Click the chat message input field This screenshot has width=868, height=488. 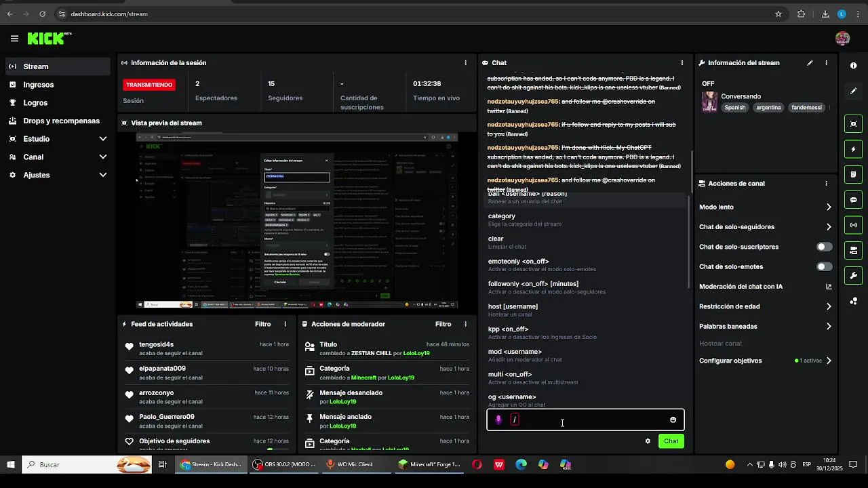[x=585, y=420]
